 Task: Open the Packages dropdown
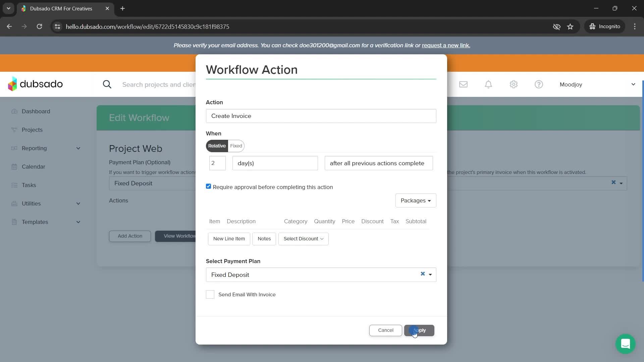pos(416,200)
